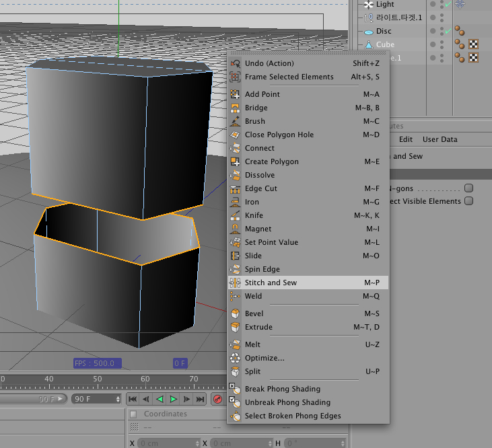Image resolution: width=492 pixels, height=448 pixels.
Task: Click the Dissolve tool icon
Action: 235,175
